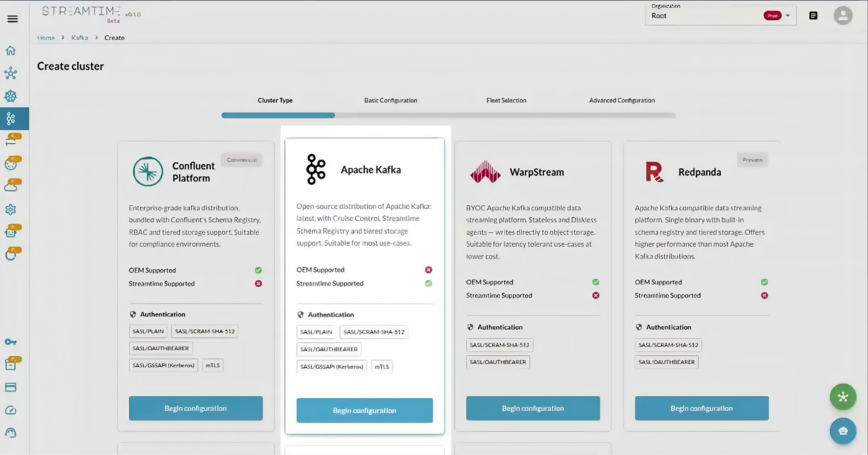The image size is (868, 455).
Task: Click the Preview badge on Redpanda card
Action: pyautogui.click(x=752, y=160)
